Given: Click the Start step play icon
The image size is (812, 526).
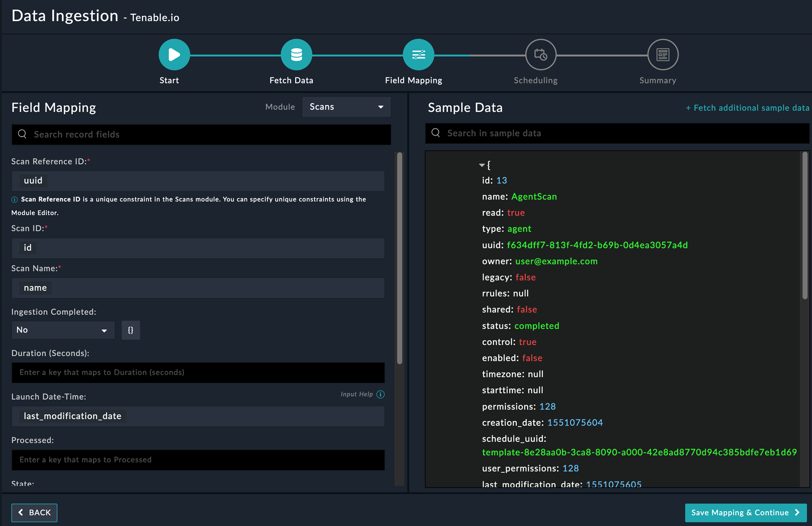Looking at the screenshot, I should [174, 55].
